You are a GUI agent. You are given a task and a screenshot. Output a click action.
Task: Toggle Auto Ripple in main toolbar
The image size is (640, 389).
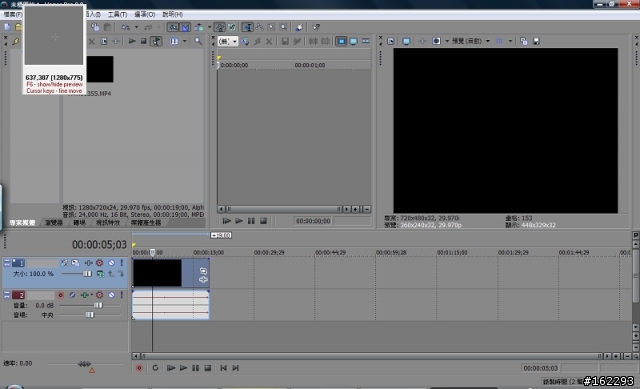(199, 27)
